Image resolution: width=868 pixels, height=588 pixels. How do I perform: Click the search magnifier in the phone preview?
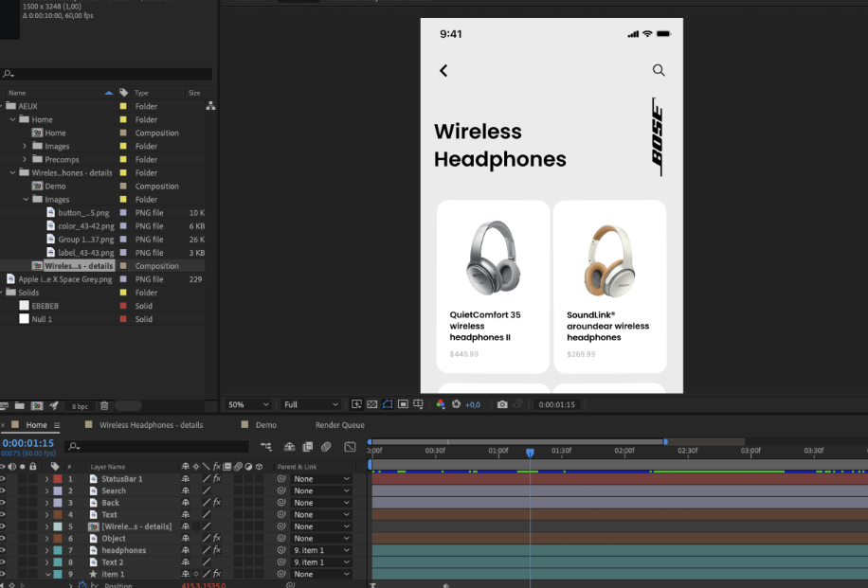click(x=659, y=70)
